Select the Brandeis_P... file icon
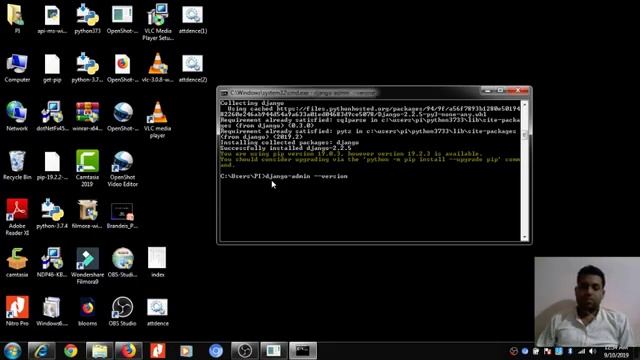640x360 pixels. [x=122, y=213]
